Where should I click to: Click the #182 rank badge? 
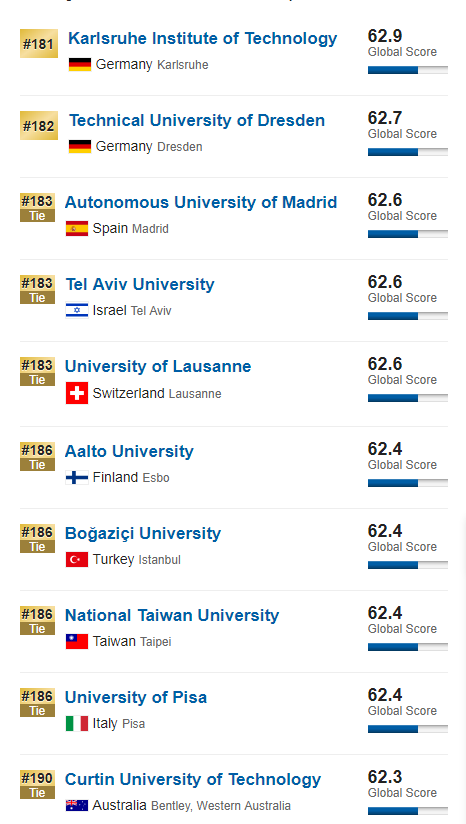(x=39, y=126)
